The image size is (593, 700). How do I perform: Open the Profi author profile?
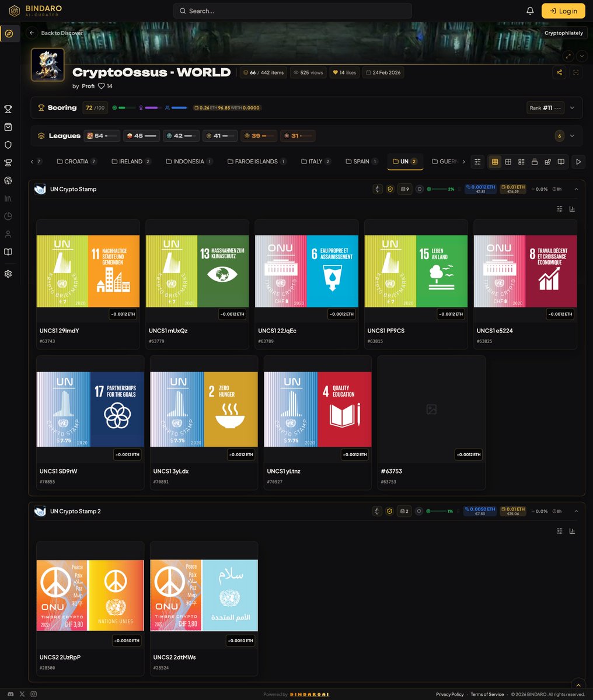[x=88, y=86]
